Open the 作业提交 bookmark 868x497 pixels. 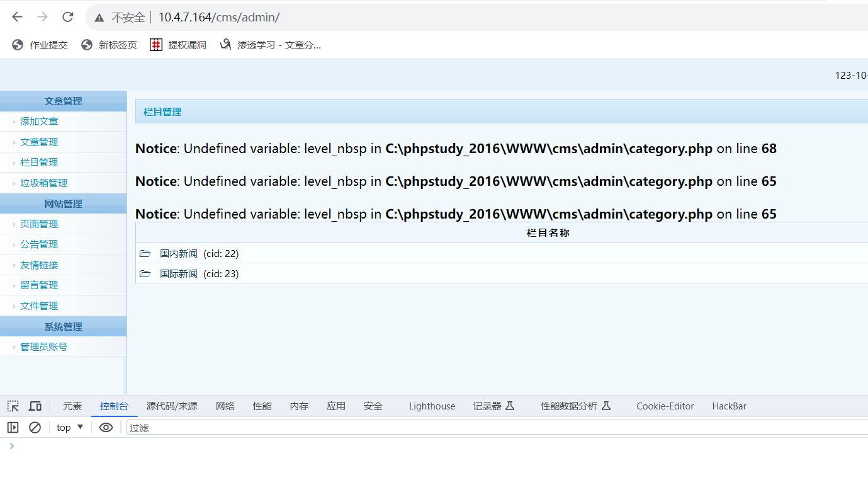[40, 45]
